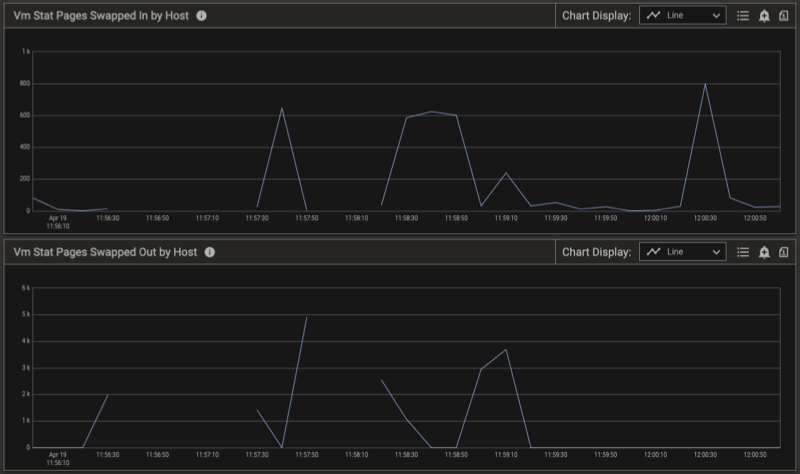Open info tooltip for Pages Swapped In chart
800x474 pixels.
tap(202, 16)
